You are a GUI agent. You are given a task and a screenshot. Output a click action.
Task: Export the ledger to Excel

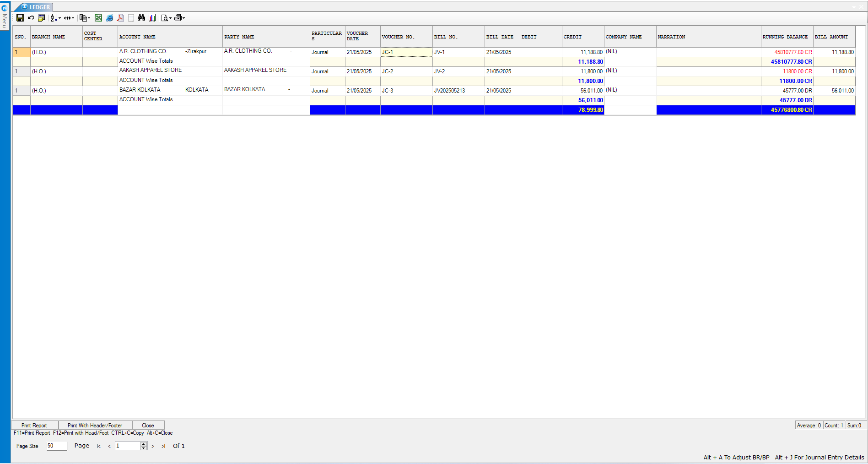point(98,18)
